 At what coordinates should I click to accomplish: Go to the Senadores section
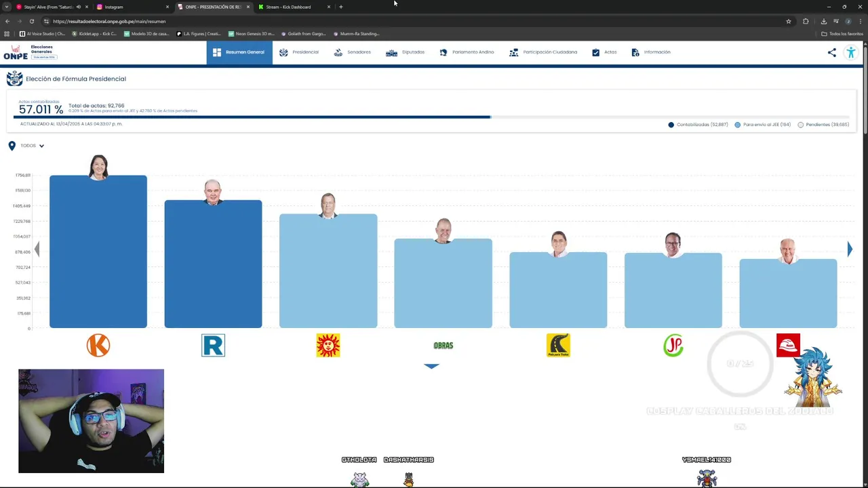(352, 52)
